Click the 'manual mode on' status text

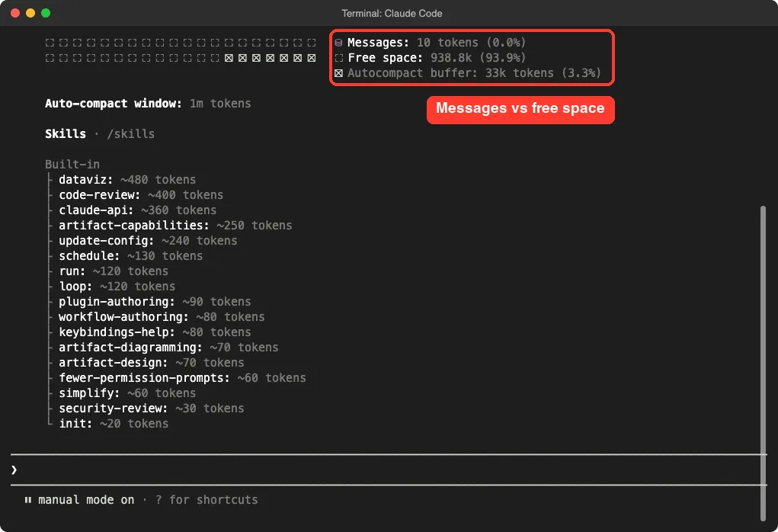click(x=86, y=500)
